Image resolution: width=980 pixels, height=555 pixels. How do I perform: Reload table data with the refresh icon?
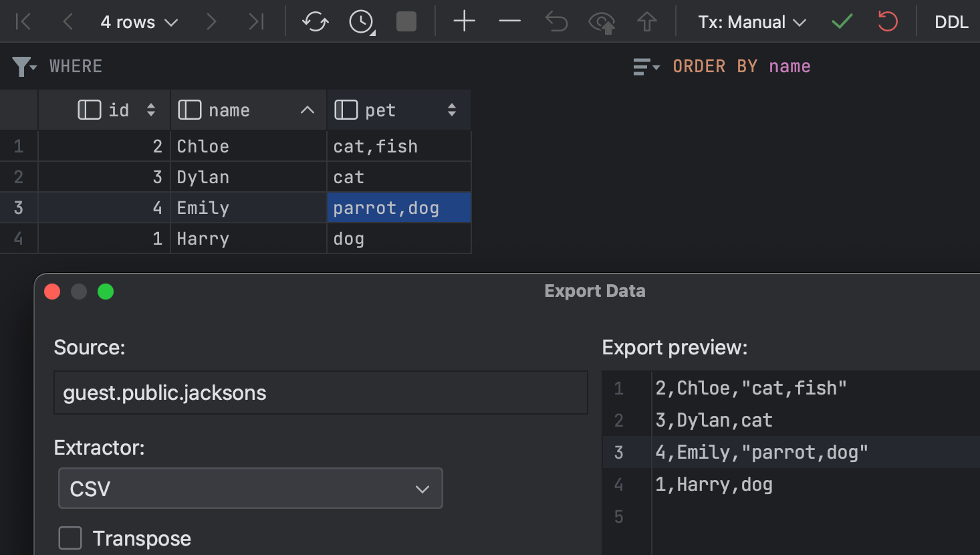coord(314,21)
